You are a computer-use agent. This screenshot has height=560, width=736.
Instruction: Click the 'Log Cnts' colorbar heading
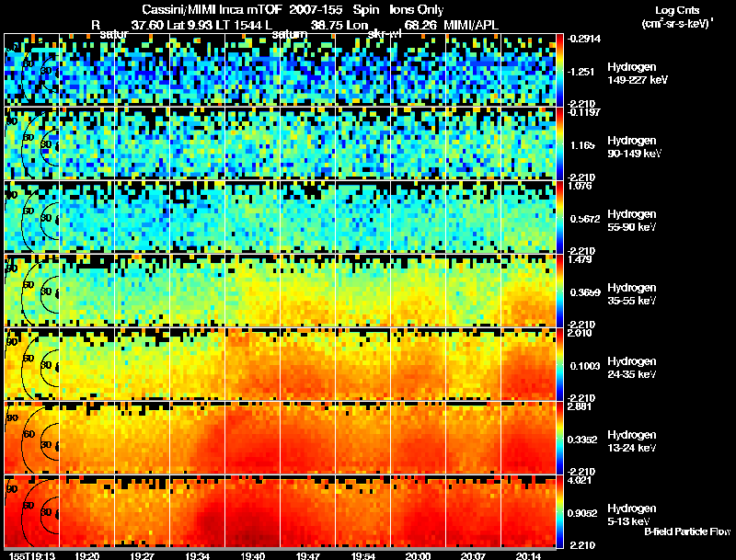tap(677, 10)
